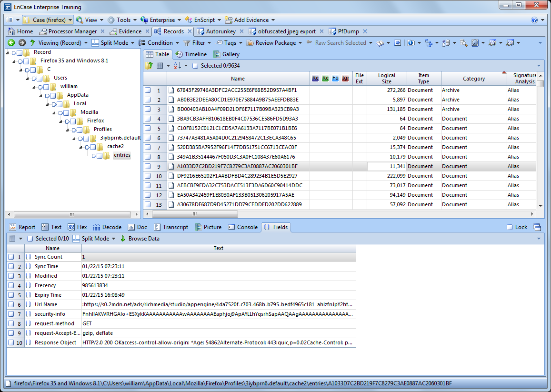This screenshot has width=551, height=392.
Task: Click the yellow up-folder icon above the table
Action: pos(149,65)
